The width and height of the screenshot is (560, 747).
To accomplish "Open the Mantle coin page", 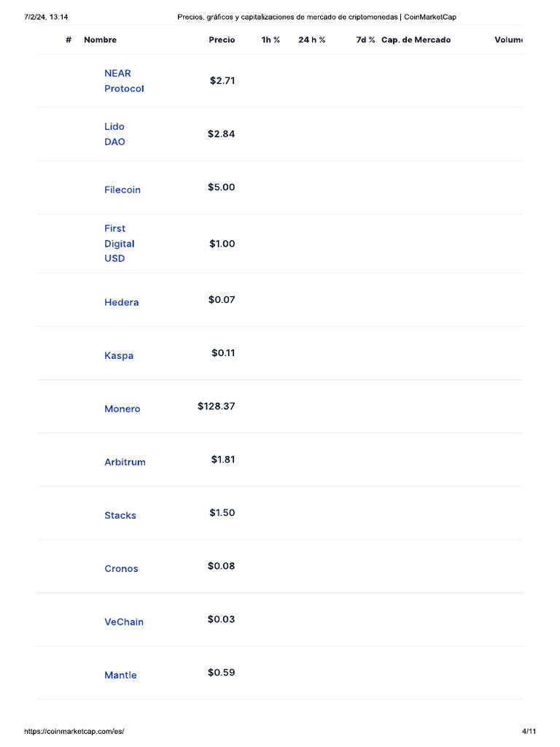I will (120, 676).
